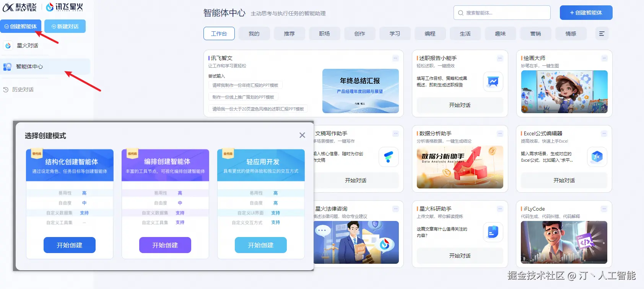Screen dimensions: 644x289
Task: Click the 文稿写作助手 app icon
Action: tap(389, 157)
